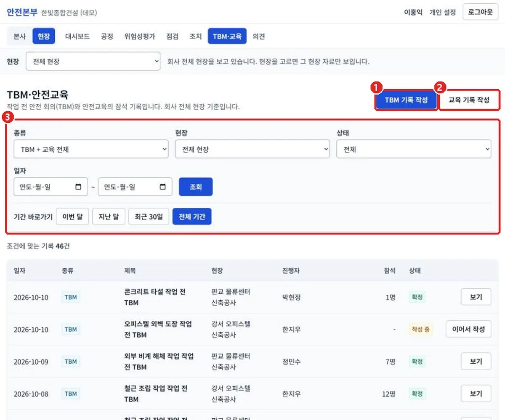Open the end date calendar picker icon
Image resolution: width=505 pixels, height=420 pixels.
tap(163, 187)
